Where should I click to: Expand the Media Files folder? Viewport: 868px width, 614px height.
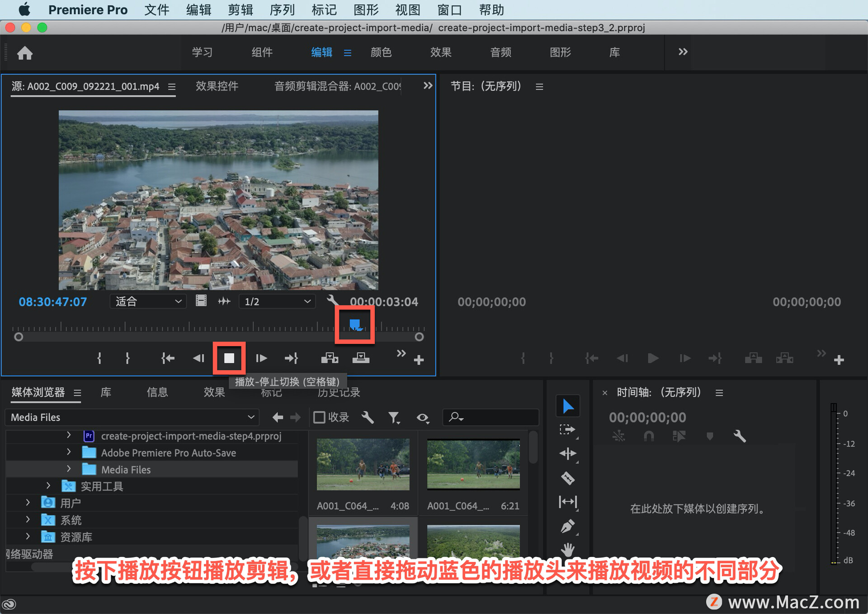(69, 469)
